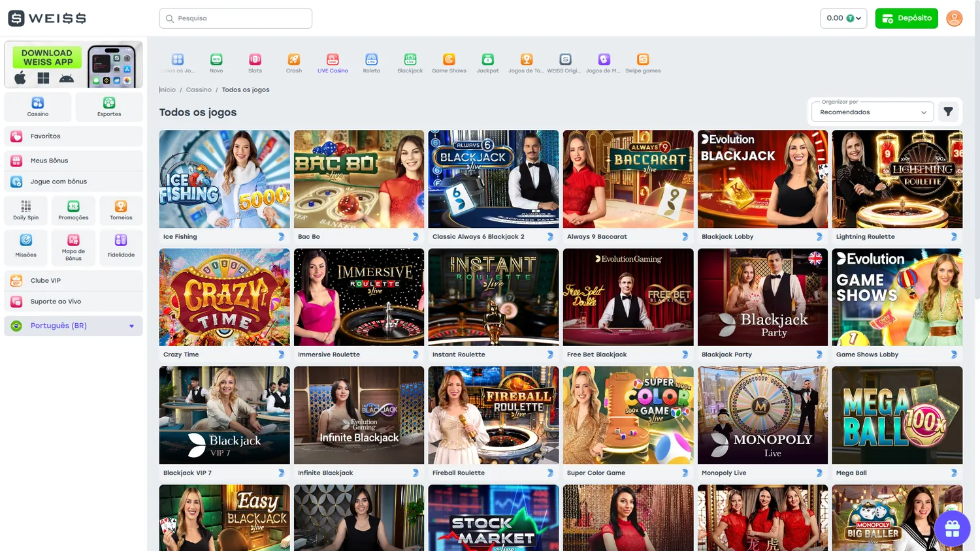Open the Game Shows category
Image resolution: width=980 pixels, height=551 pixels.
(x=449, y=63)
